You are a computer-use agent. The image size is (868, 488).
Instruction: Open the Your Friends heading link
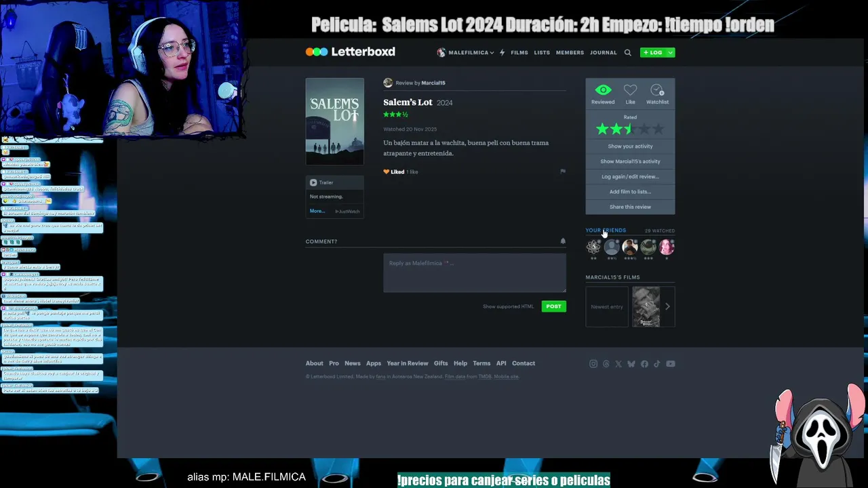(x=606, y=230)
